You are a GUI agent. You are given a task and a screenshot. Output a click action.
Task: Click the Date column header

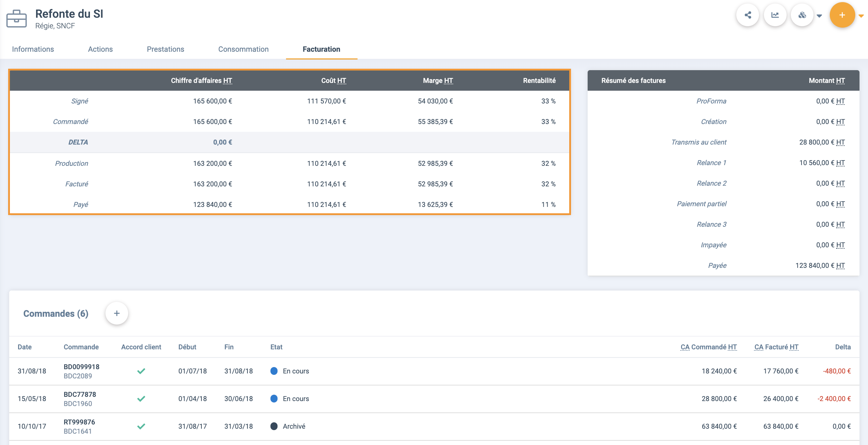[25, 347]
